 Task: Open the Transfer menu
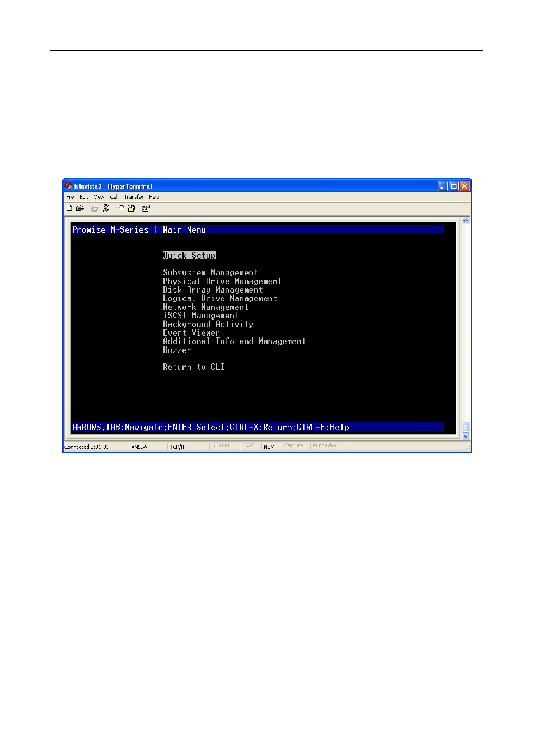click(134, 197)
